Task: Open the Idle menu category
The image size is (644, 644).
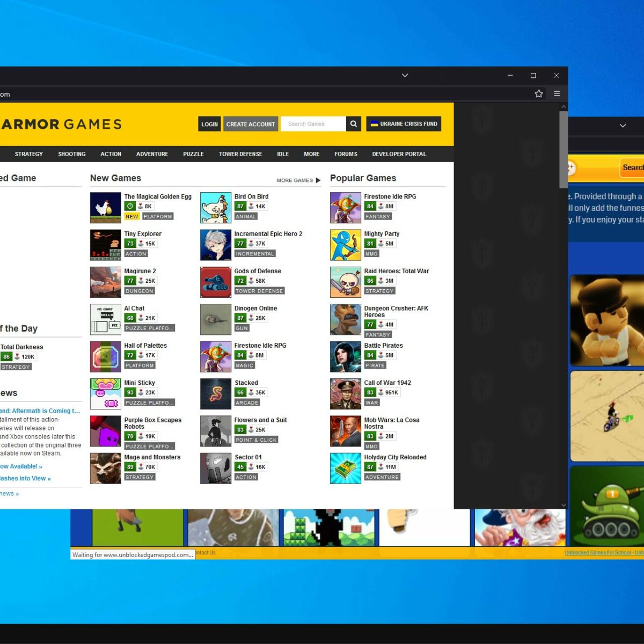Action: (283, 154)
